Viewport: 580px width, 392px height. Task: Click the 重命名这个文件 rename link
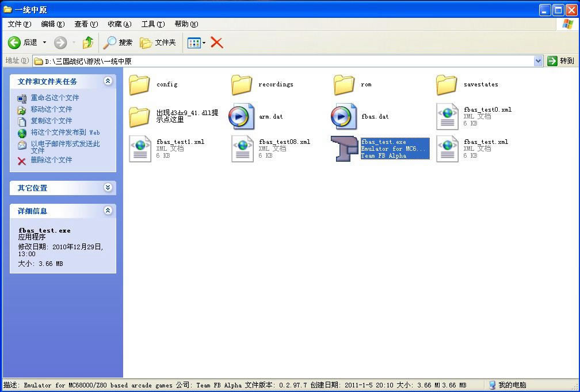click(x=55, y=98)
